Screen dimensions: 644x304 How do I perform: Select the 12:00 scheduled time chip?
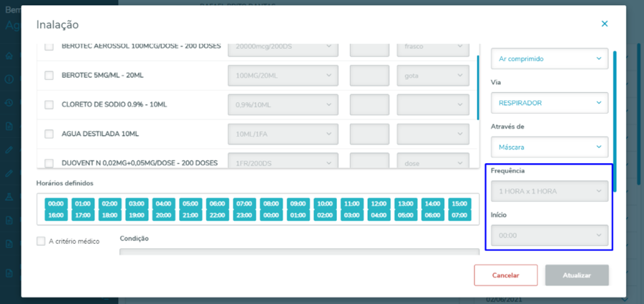click(379, 204)
